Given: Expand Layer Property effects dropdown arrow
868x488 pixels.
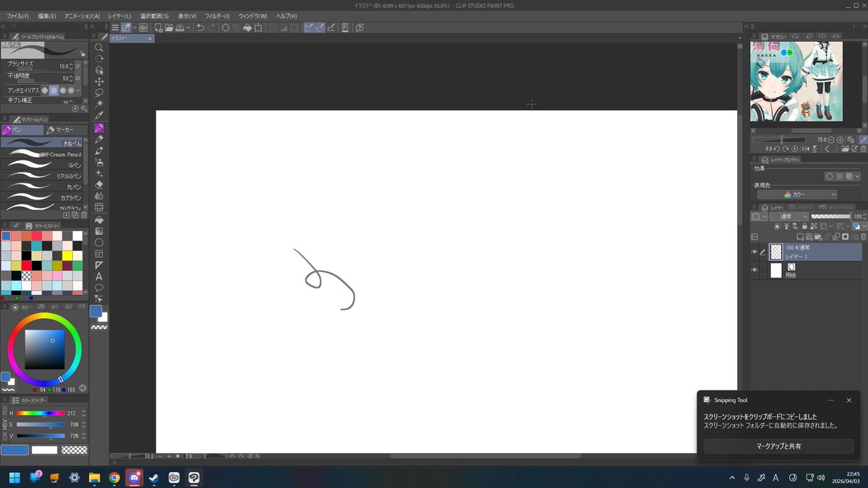Looking at the screenshot, I should 857,176.
